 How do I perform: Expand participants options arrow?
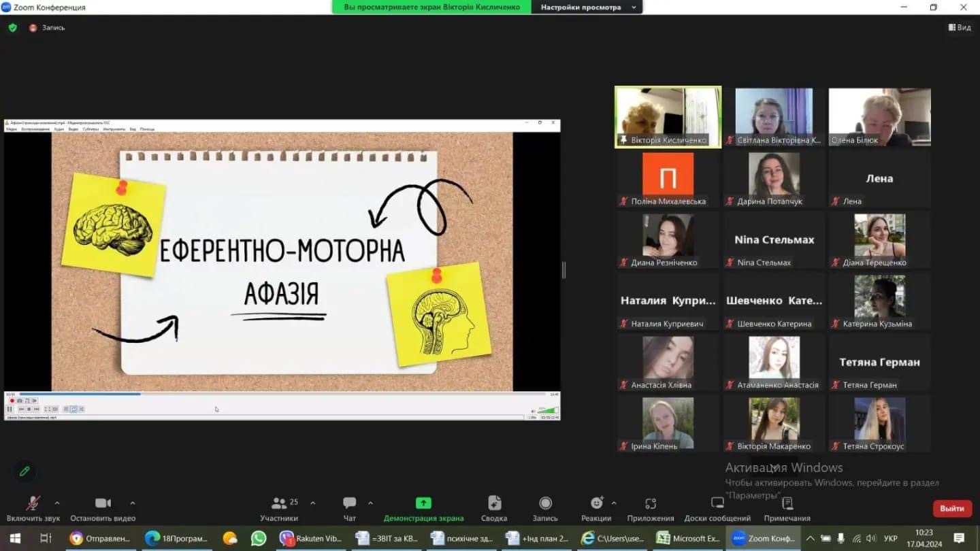[x=312, y=503]
